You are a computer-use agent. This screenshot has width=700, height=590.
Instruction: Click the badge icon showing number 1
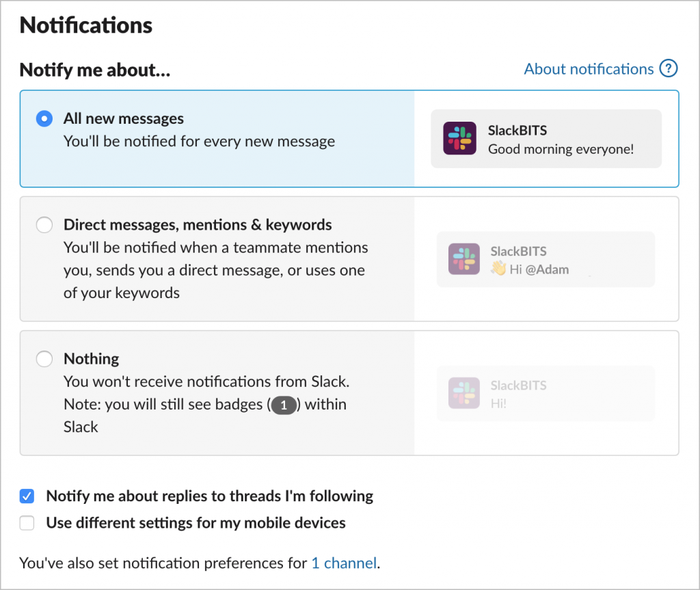pyautogui.click(x=284, y=405)
